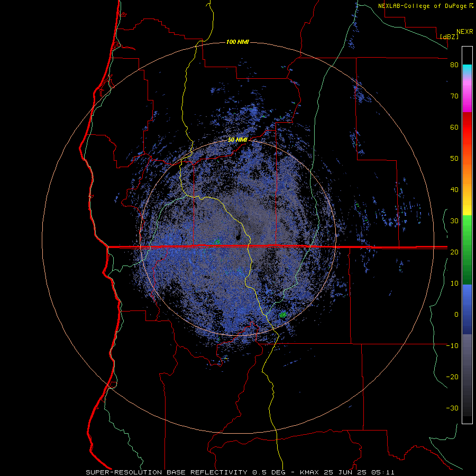476x476 pixels.
Task: Click the "NEXLAB-College of DuPage" header text
Action: [422, 6]
